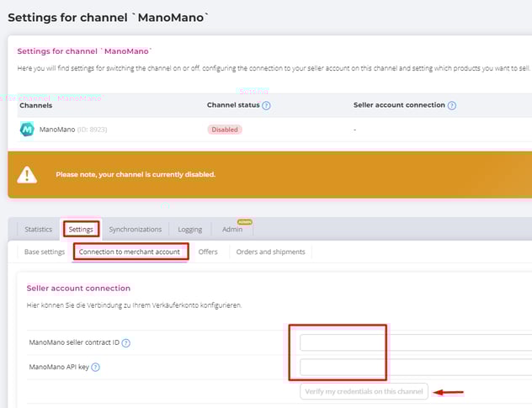Switch to the Offers sub-tab
The image size is (532, 408).
(208, 252)
